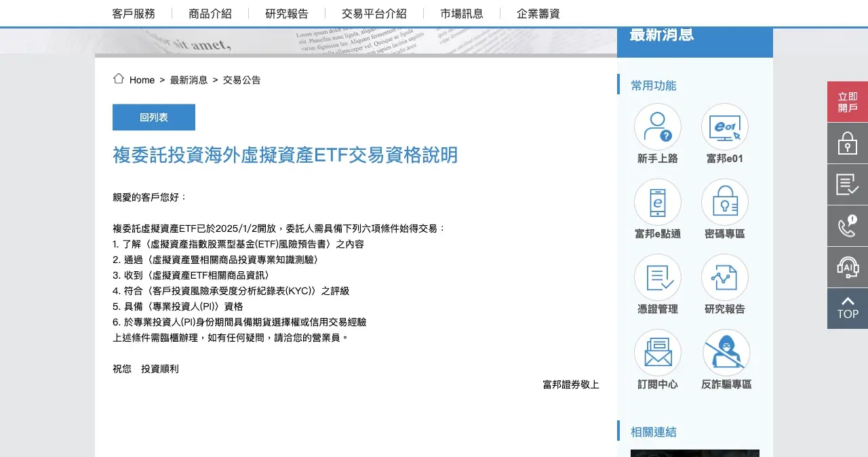Open the 市場訊息 menu

pyautogui.click(x=462, y=14)
